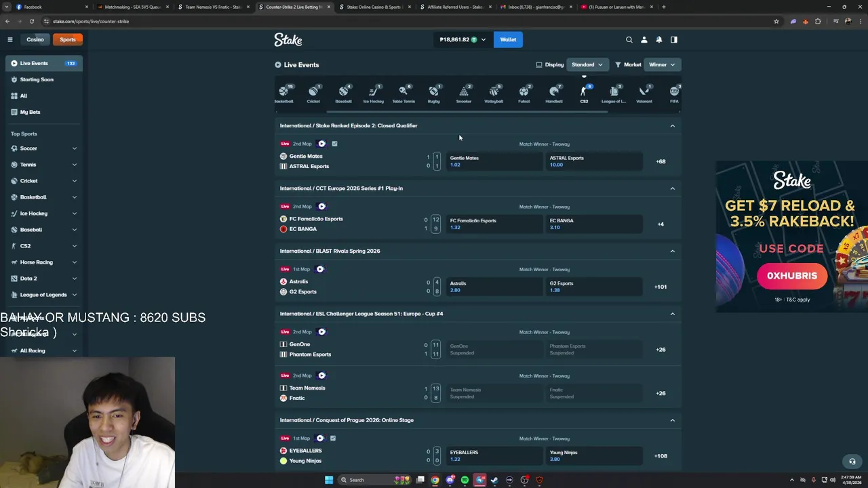Screen dimensions: 868x488
Task: Open the user profile icon
Action: 644,39
